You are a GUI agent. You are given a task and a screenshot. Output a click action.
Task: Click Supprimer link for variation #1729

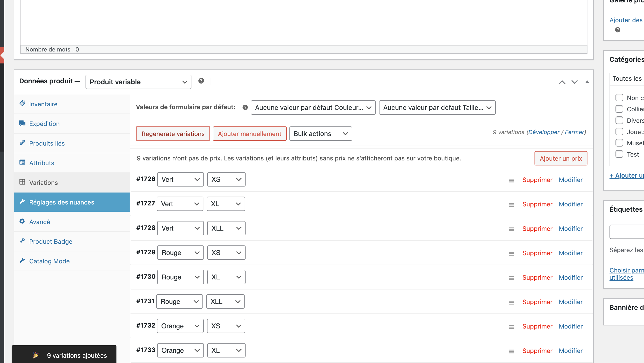537,253
